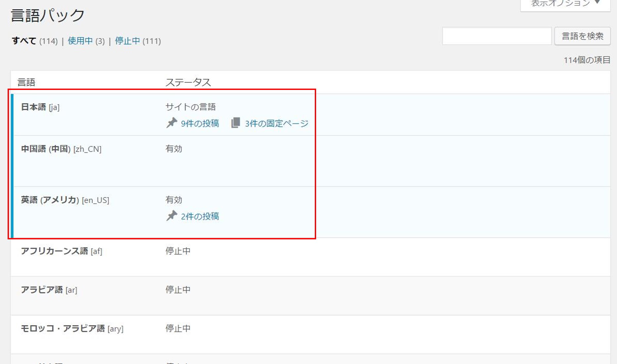
Task: Focus the language search input field
Action: coord(497,36)
